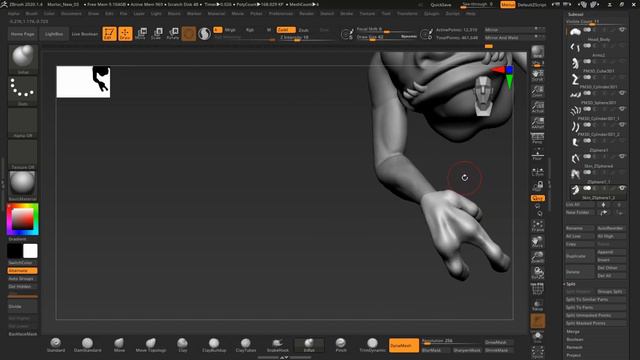
Task: Open the Document menu
Action: (x=71, y=13)
